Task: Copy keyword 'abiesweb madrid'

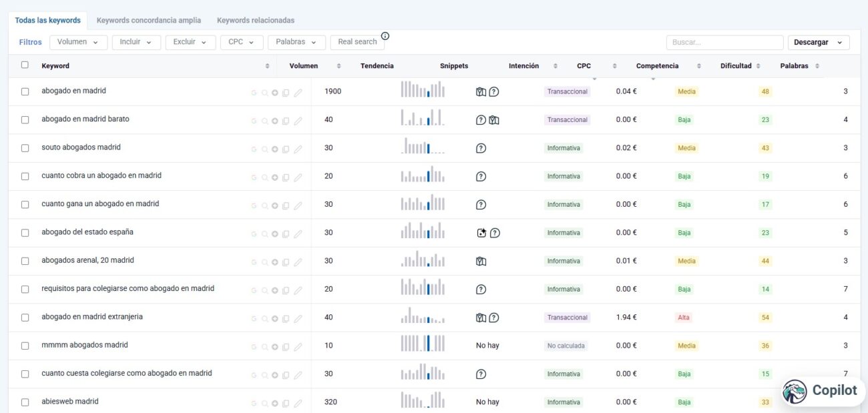Action: [286, 404]
